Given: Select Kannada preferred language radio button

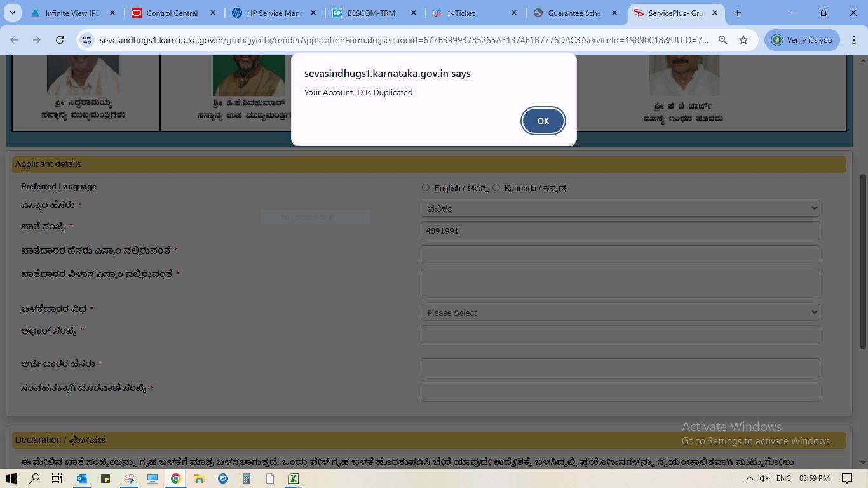Looking at the screenshot, I should [496, 187].
